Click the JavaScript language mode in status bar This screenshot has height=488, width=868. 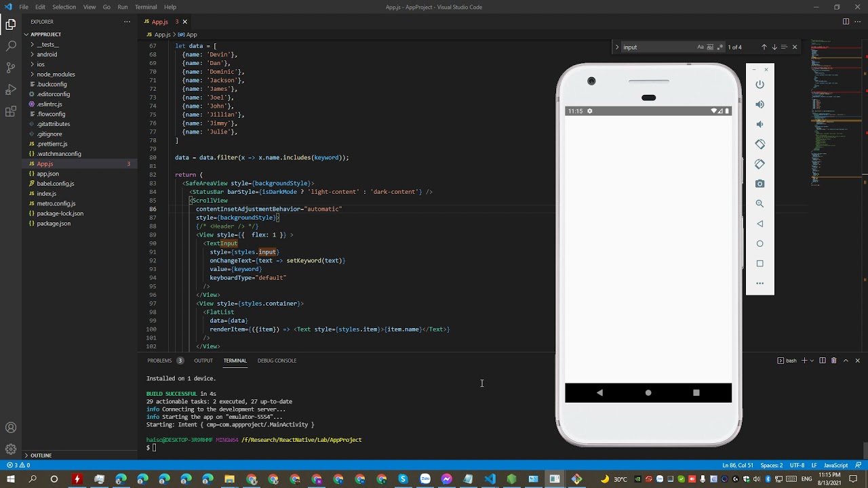[835, 465]
